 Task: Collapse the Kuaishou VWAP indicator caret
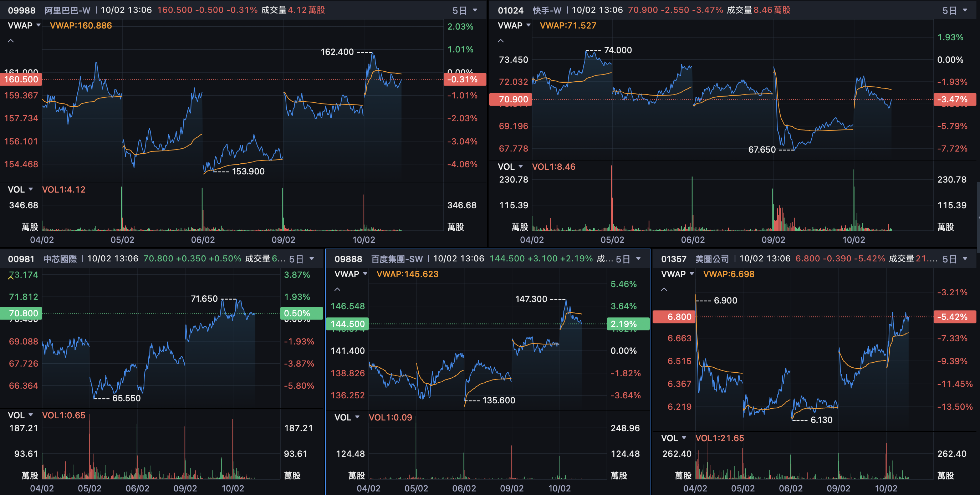coord(501,41)
